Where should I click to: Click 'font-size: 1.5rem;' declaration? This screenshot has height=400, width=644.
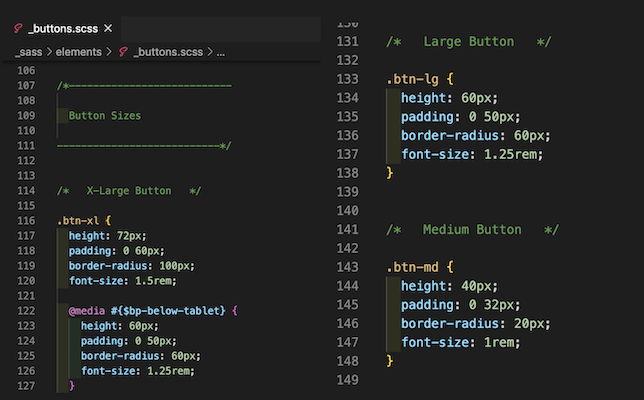[x=123, y=281]
